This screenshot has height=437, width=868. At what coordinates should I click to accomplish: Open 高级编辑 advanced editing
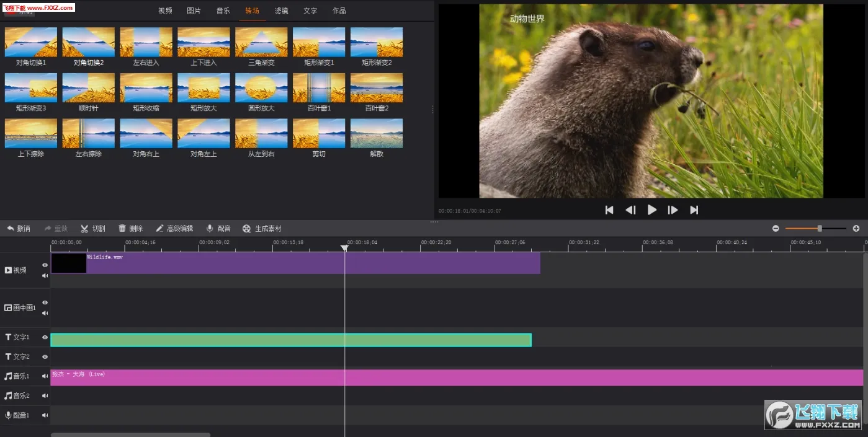tap(174, 229)
